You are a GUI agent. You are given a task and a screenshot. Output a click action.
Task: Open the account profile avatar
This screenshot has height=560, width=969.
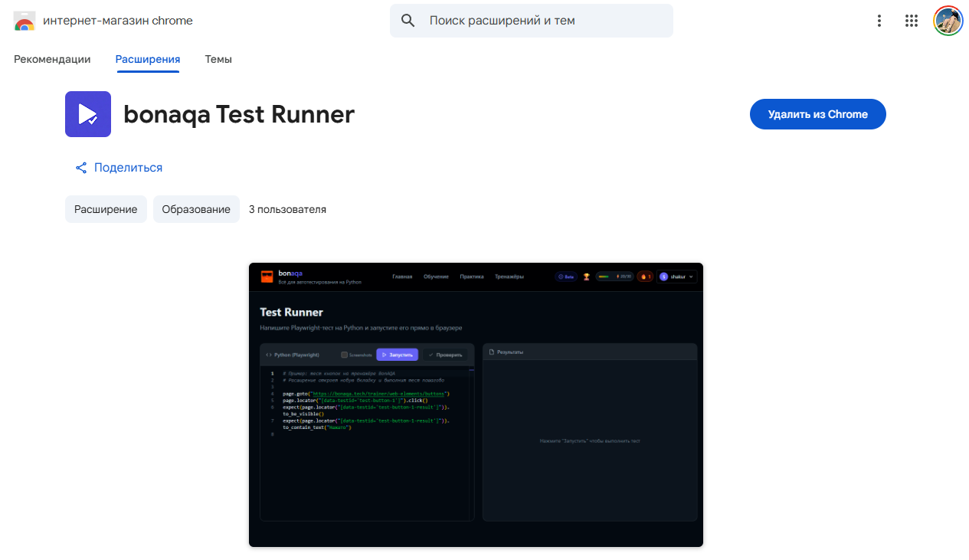click(948, 21)
